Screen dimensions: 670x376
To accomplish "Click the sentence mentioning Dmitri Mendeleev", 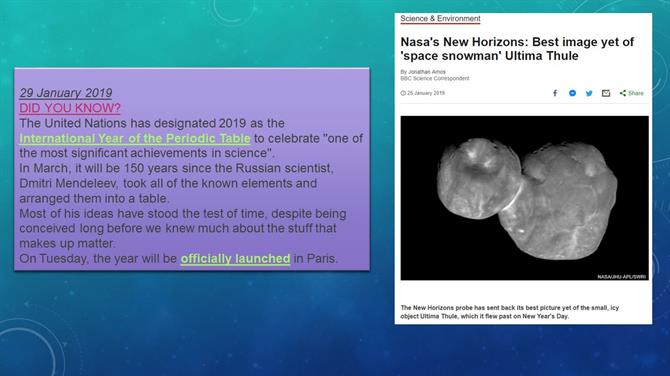I will (x=176, y=183).
